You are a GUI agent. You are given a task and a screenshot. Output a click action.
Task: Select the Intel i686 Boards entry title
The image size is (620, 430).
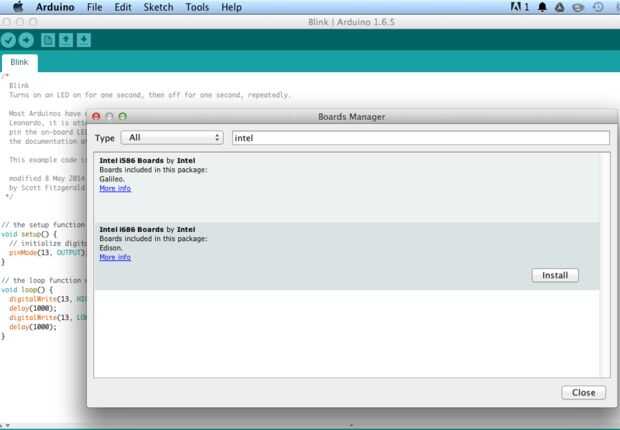pos(147,229)
